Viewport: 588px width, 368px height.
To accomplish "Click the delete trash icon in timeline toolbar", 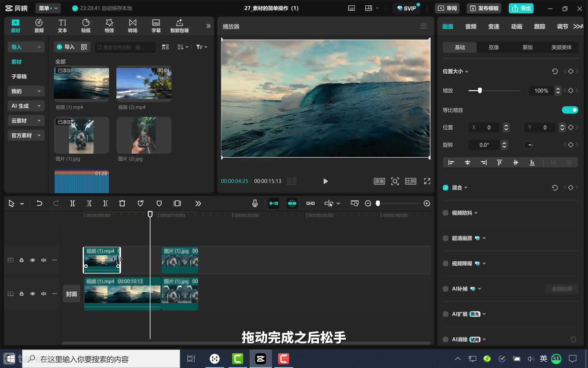I will pyautogui.click(x=122, y=203).
